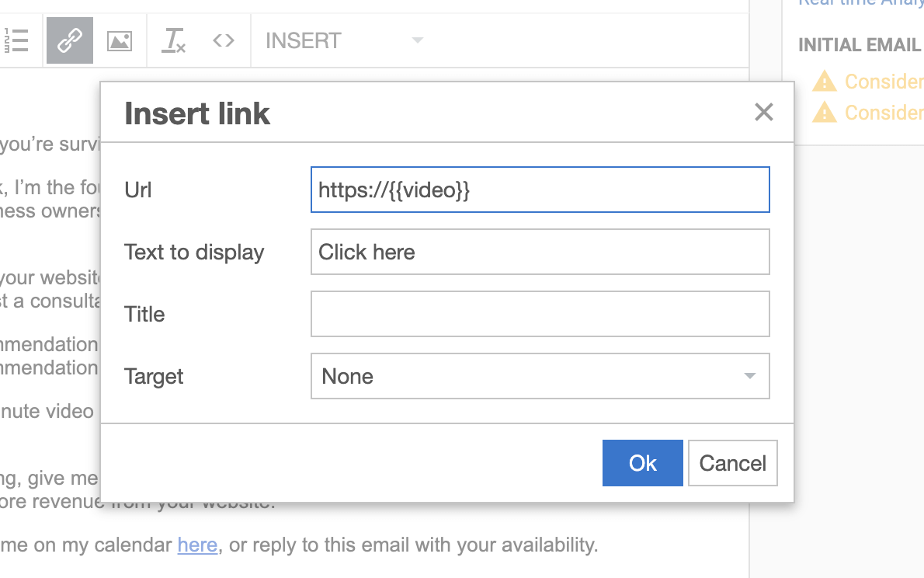Click the numbered list toolbar icon

[x=16, y=40]
